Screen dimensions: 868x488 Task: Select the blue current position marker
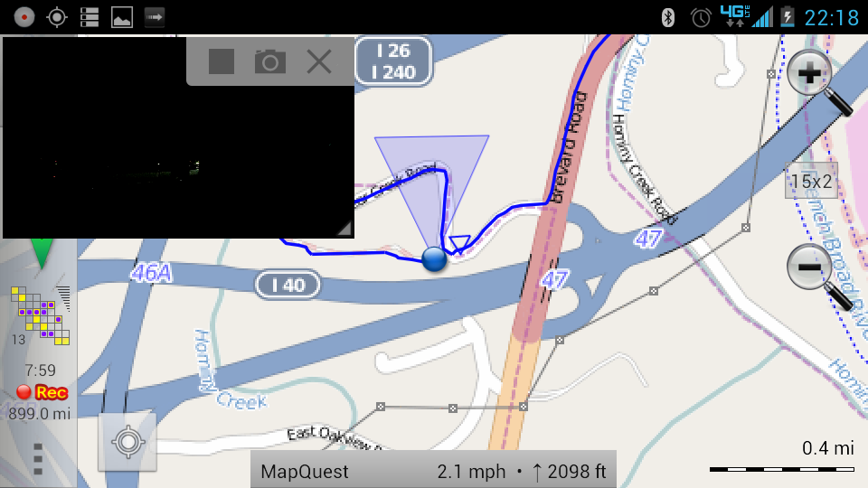(x=434, y=259)
